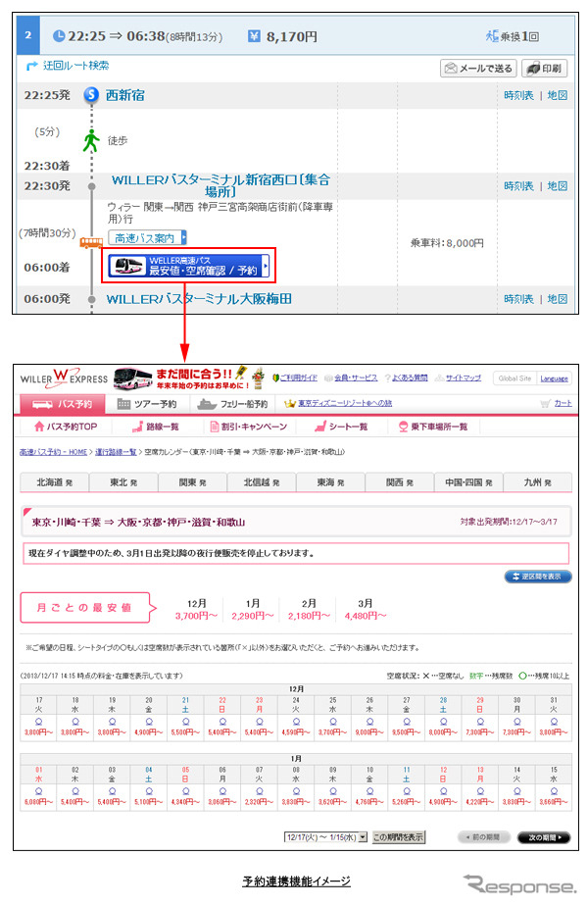Select January 15 availability circle

point(554,791)
